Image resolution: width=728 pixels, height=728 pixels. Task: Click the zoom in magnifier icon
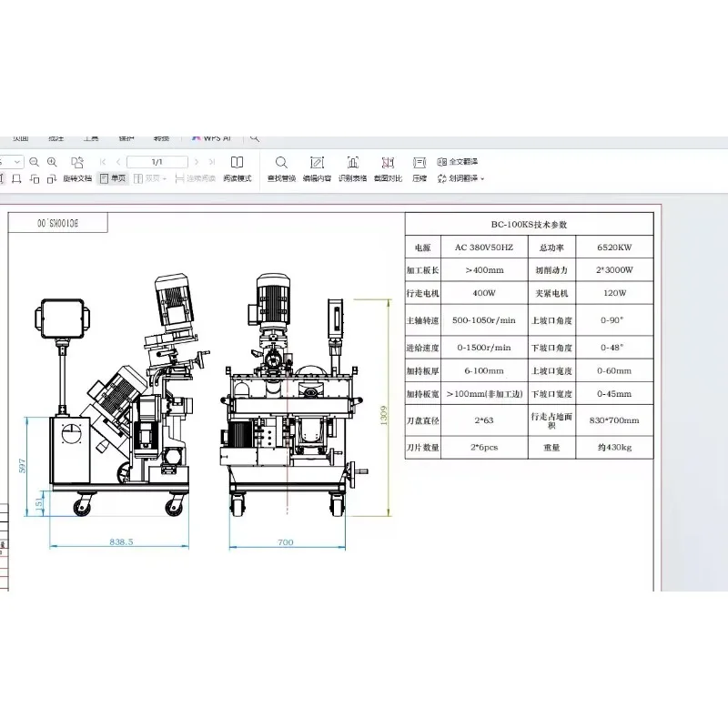click(52, 162)
